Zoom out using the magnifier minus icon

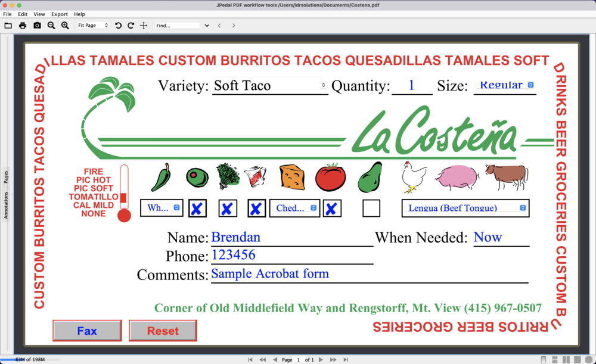50,25
